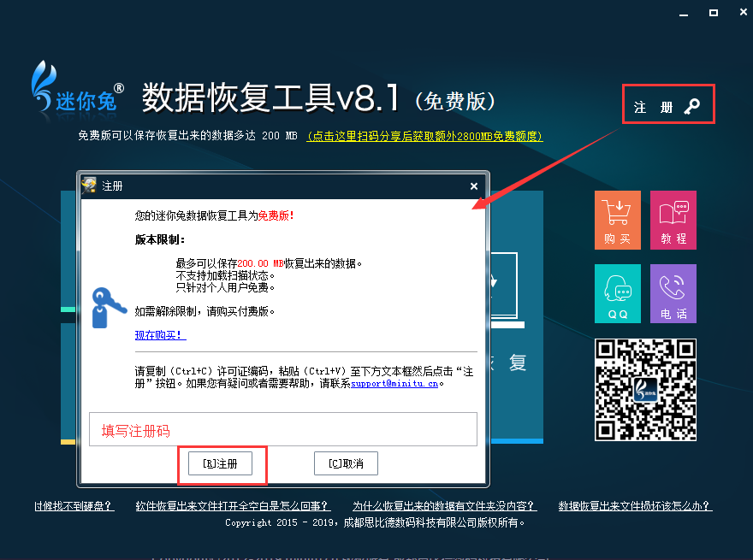The height and width of the screenshot is (560, 753).
Task: Click the 只针对个人用户免费 line
Action: (x=225, y=287)
